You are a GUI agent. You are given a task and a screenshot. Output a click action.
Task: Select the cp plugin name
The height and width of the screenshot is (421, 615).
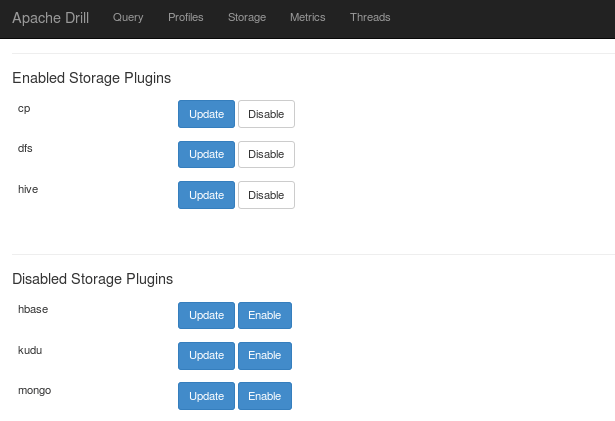pyautogui.click(x=24, y=109)
